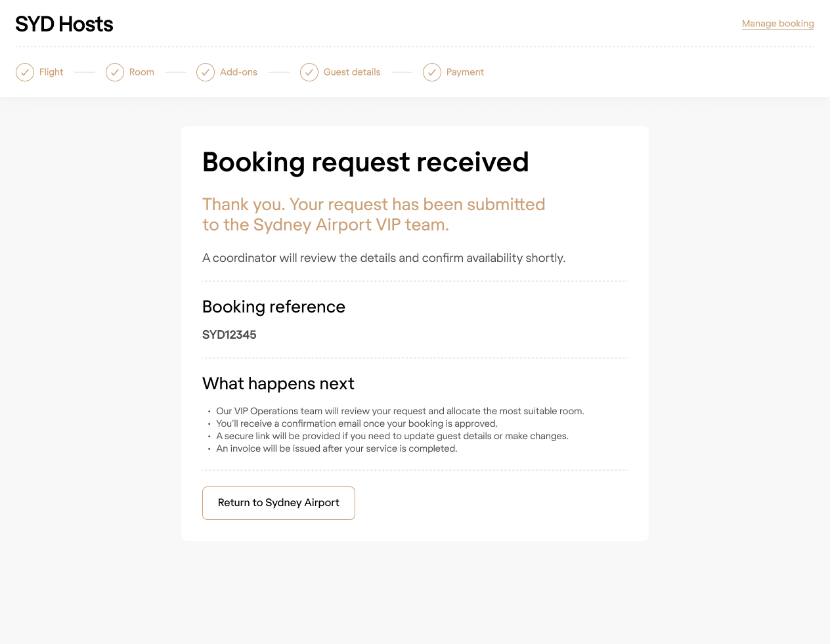Click the 'Thank you. Your request has been submitted' text
This screenshot has height=644, width=830.
click(x=374, y=215)
